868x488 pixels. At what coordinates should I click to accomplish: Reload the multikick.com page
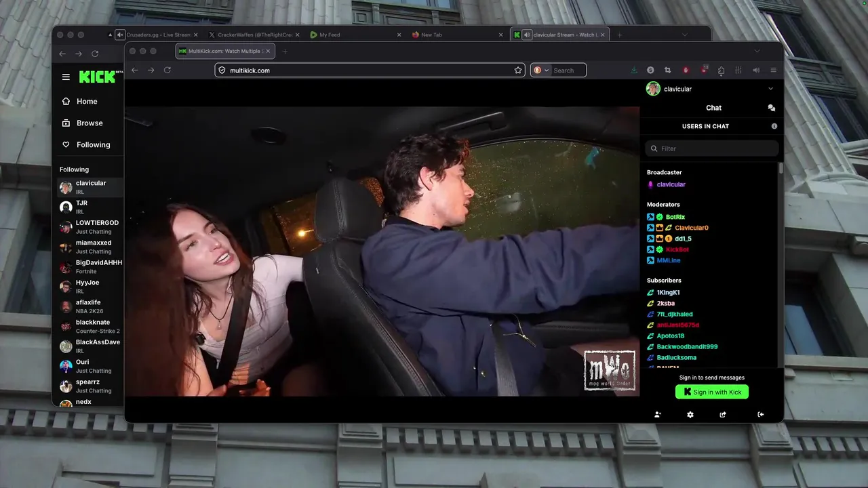coord(167,70)
